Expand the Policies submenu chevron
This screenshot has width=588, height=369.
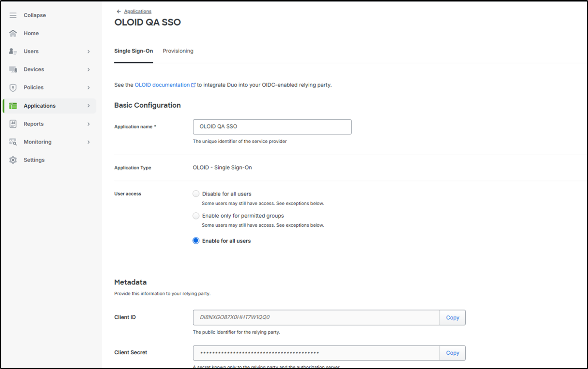click(x=88, y=87)
